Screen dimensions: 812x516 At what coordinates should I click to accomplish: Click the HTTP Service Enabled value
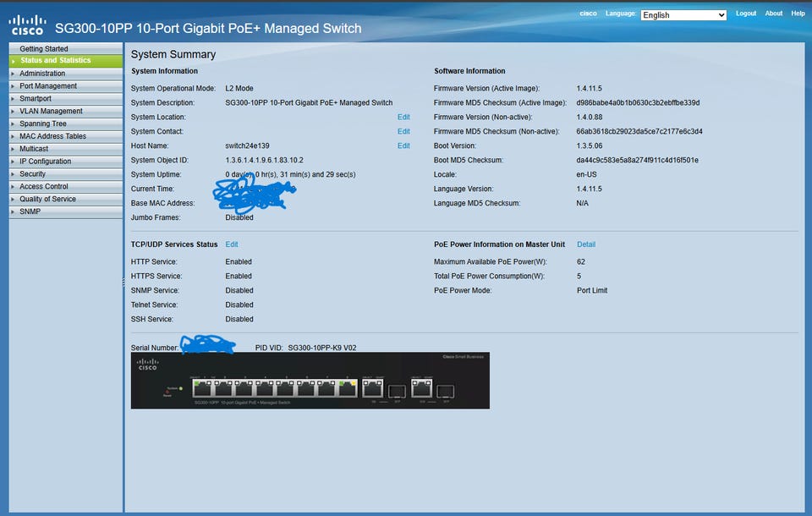(x=239, y=262)
